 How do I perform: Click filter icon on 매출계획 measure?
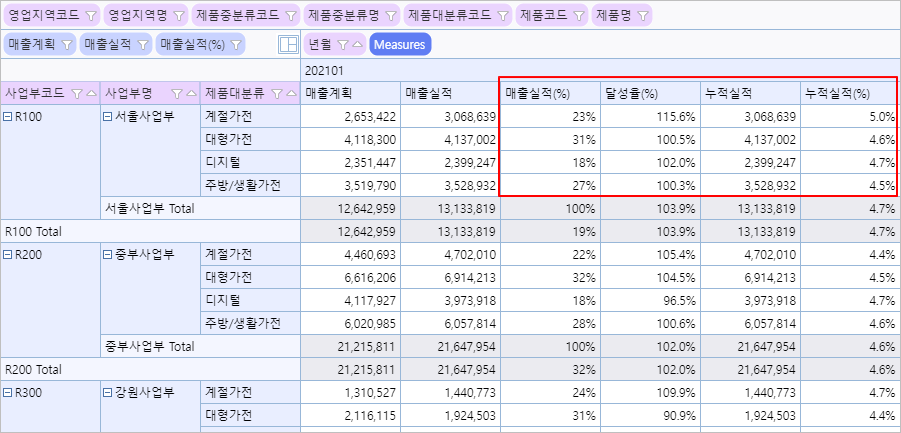click(x=66, y=45)
